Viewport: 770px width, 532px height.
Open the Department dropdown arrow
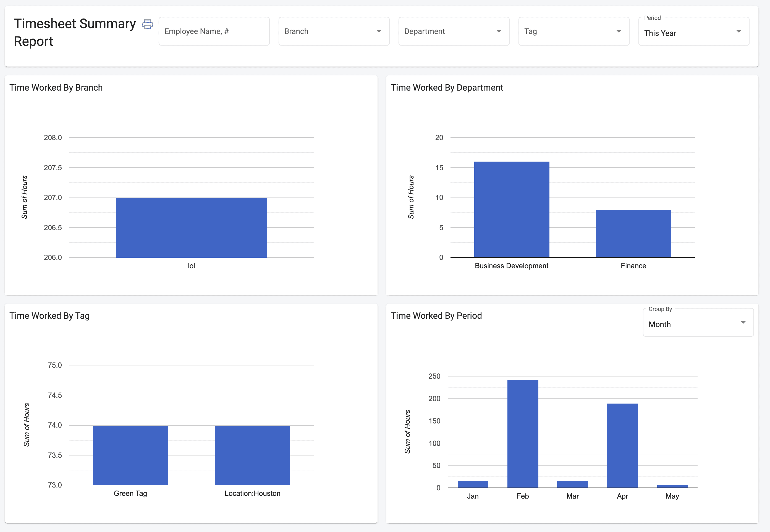coord(499,31)
